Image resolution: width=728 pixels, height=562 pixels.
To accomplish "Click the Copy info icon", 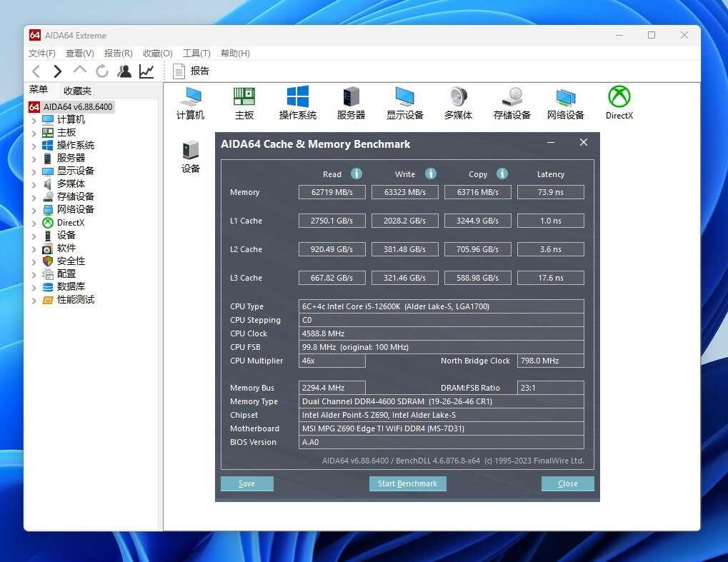I will pyautogui.click(x=502, y=174).
